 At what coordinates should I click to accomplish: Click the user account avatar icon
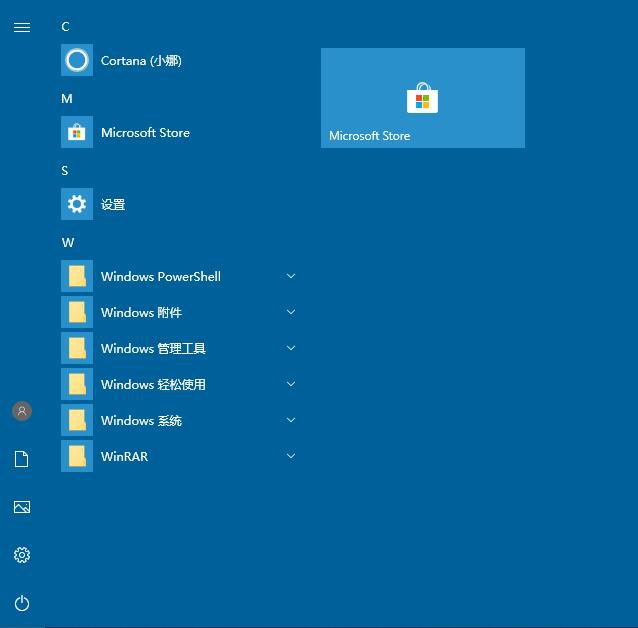click(22, 411)
